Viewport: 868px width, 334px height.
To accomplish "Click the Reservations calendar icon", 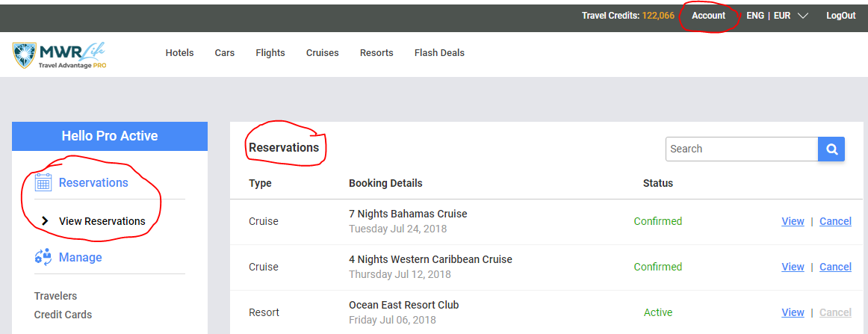I will click(43, 182).
